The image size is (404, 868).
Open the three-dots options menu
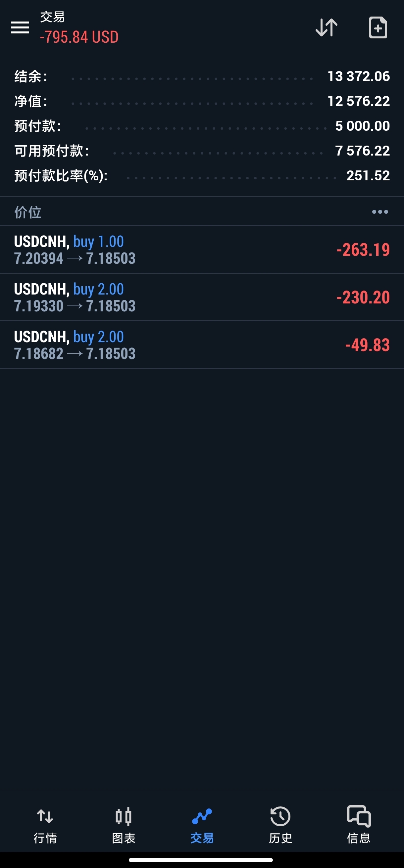tap(380, 212)
